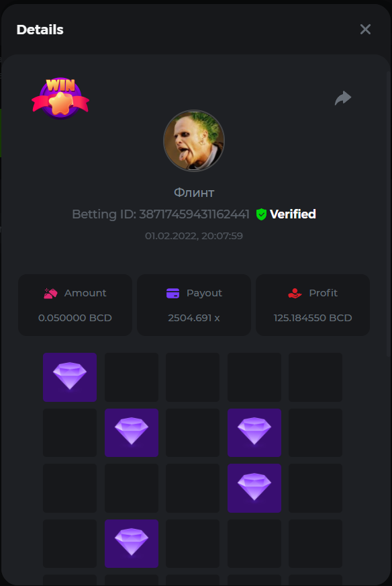
Task: Click the empty top-right grid tile
Action: coord(315,377)
